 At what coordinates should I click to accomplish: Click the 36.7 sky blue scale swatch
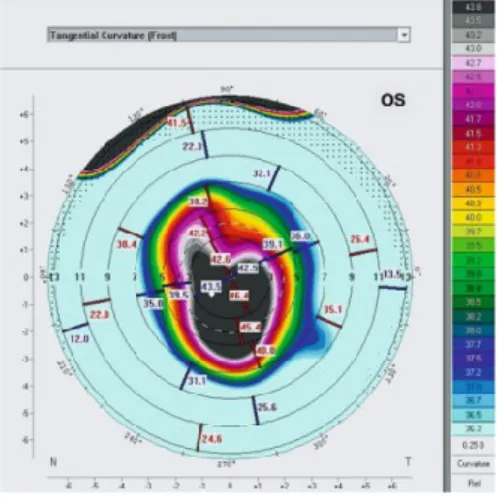click(x=473, y=400)
